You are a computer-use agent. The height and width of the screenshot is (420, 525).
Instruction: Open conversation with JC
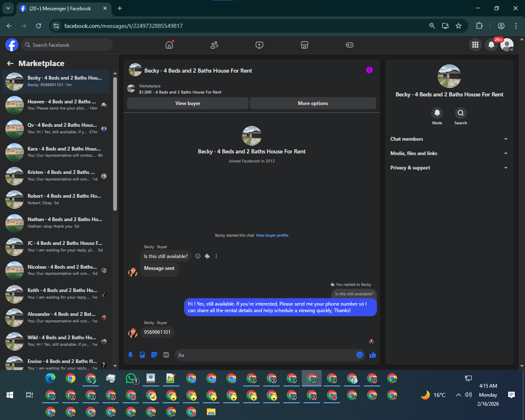tap(56, 247)
